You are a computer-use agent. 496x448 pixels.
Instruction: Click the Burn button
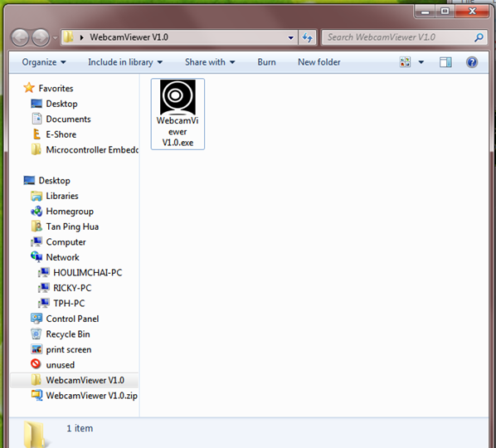266,62
